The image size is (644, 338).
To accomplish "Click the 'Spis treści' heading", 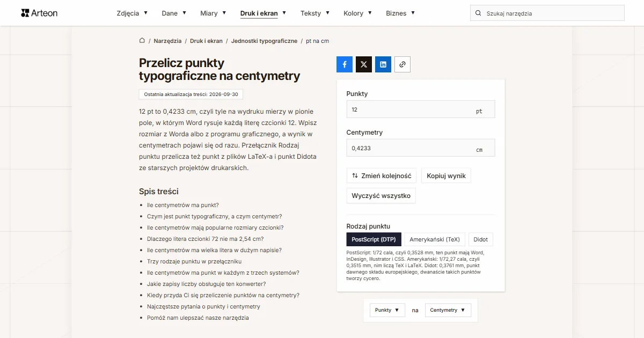I will [x=159, y=192].
